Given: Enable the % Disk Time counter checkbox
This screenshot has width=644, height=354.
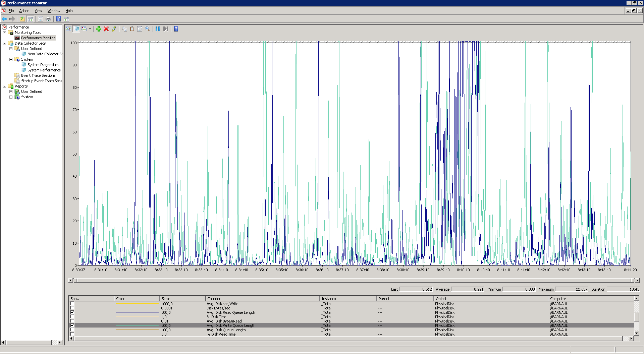Looking at the screenshot, I should tap(72, 317).
